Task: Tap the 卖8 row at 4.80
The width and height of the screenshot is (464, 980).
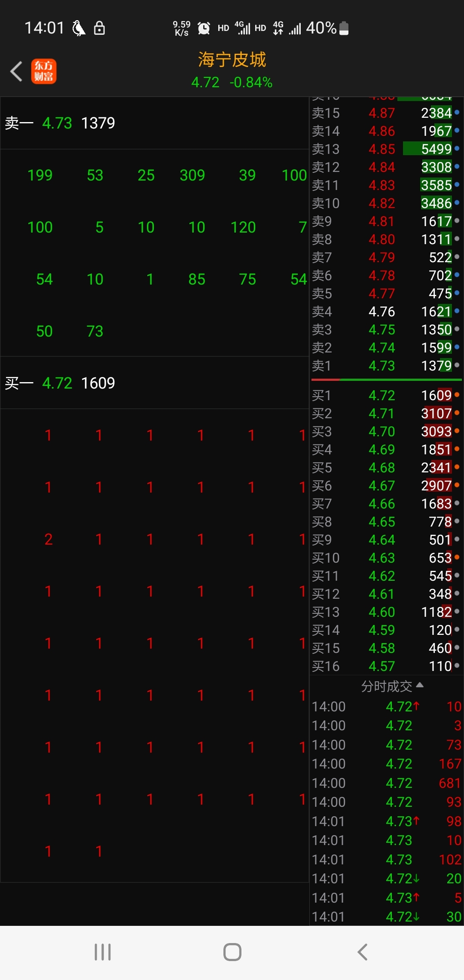Action: 386,239
